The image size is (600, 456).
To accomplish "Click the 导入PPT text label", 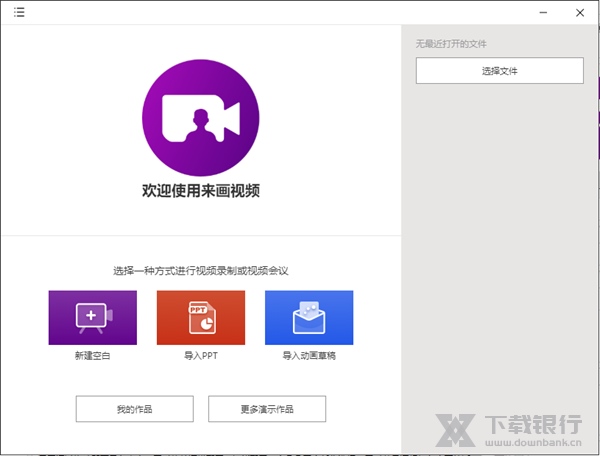I will click(200, 355).
